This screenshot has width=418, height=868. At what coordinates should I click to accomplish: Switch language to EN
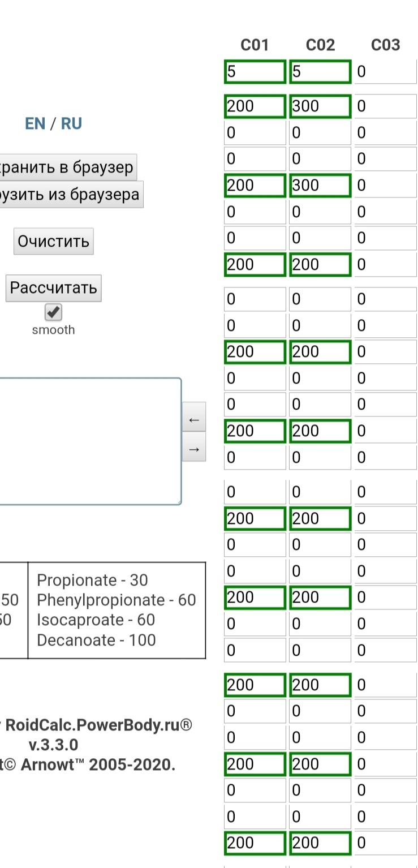pyautogui.click(x=35, y=123)
